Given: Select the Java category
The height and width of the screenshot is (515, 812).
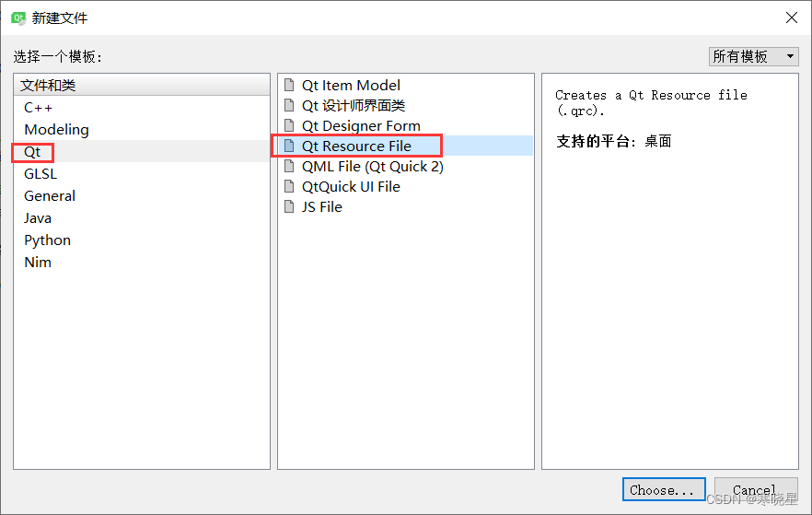Looking at the screenshot, I should 142,218.
